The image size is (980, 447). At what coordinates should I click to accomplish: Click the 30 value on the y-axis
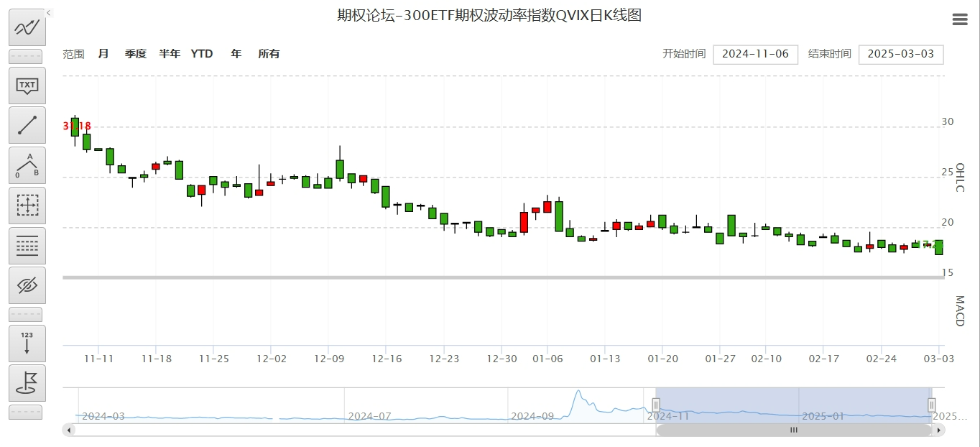pyautogui.click(x=948, y=121)
